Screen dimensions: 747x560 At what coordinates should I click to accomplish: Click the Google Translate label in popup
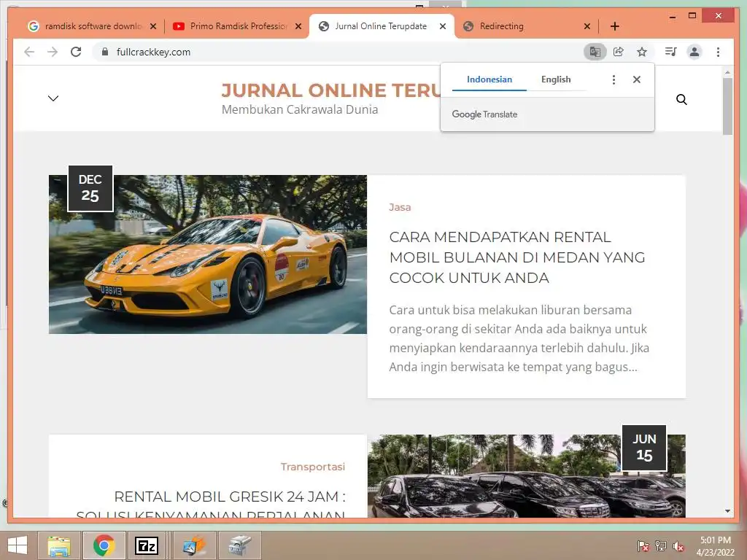[x=484, y=114]
